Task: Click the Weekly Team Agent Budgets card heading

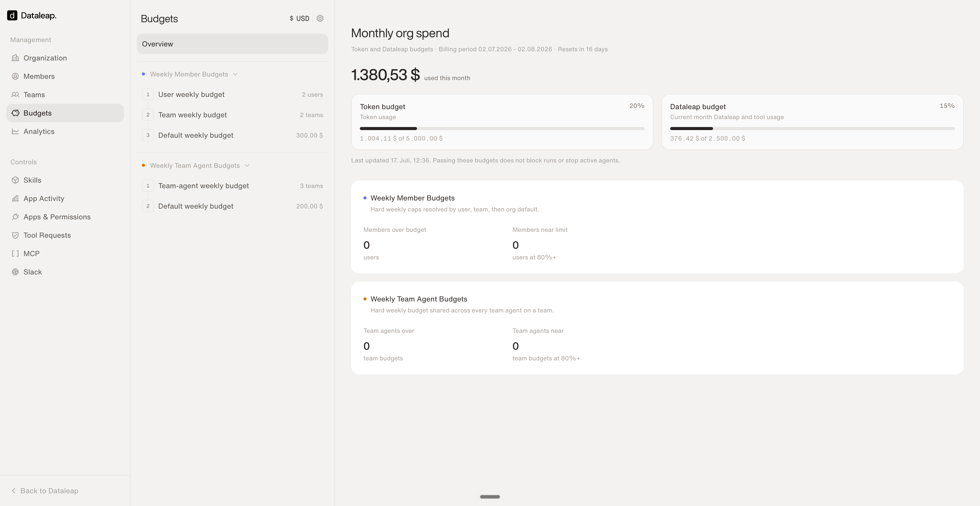Action: (419, 299)
